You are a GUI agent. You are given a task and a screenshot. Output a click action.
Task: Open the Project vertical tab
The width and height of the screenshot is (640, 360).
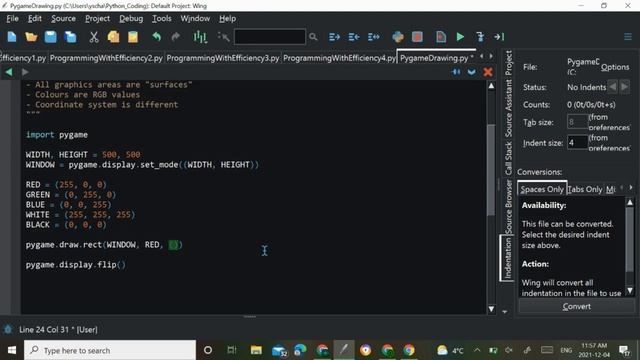click(508, 63)
